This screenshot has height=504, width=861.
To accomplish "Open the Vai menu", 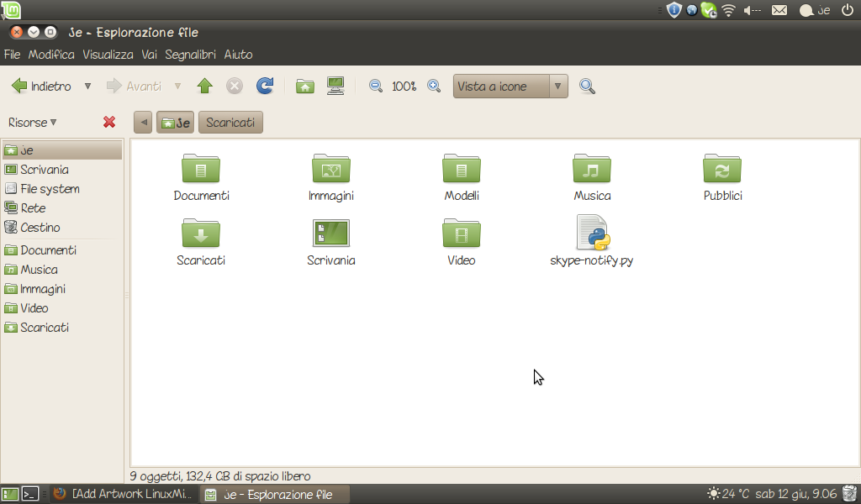I will point(150,55).
